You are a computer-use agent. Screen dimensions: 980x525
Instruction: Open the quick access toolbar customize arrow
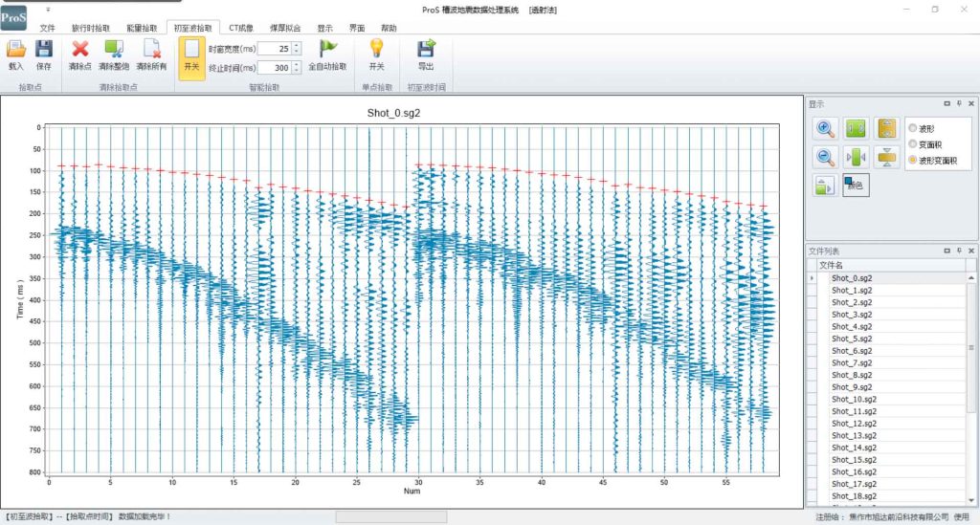[x=48, y=10]
